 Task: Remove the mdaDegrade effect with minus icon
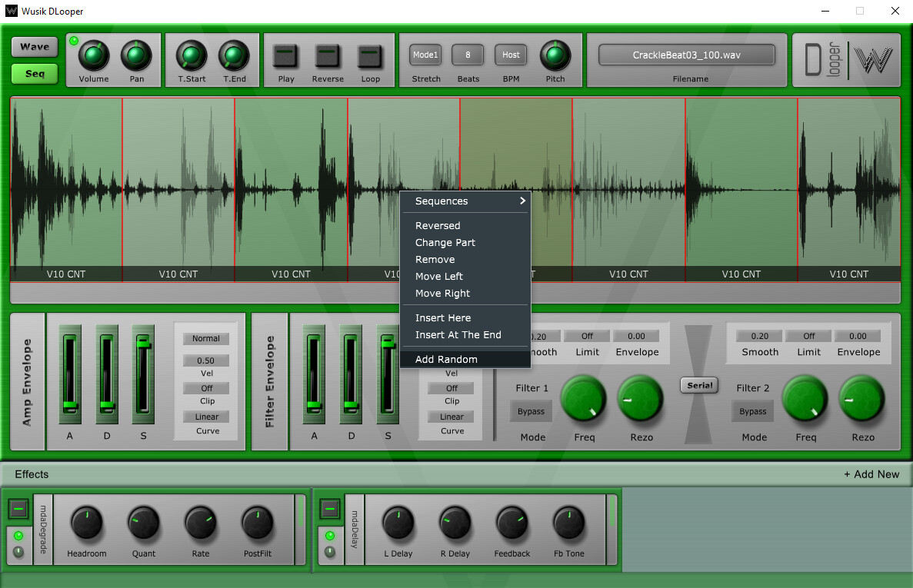(x=18, y=509)
